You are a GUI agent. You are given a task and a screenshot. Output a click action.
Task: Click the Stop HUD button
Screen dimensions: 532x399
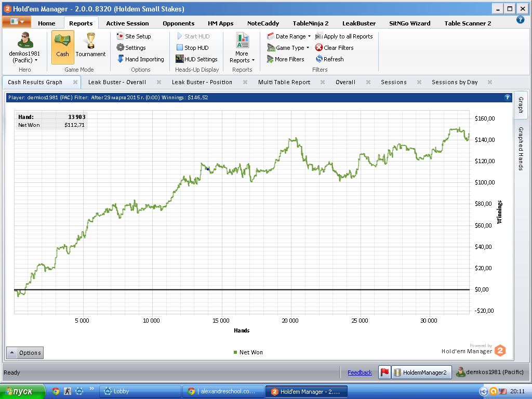coord(192,48)
